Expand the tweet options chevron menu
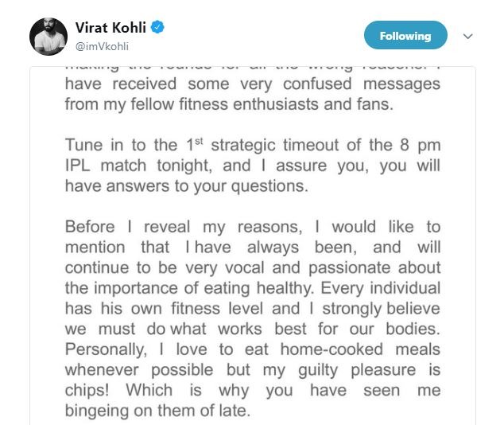The image size is (504, 425). pyautogui.click(x=467, y=36)
